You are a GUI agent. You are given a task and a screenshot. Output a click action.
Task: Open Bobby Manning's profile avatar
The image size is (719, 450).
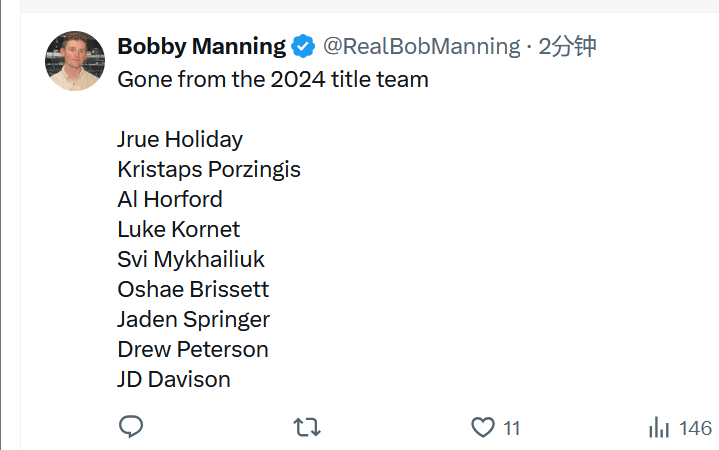point(75,61)
